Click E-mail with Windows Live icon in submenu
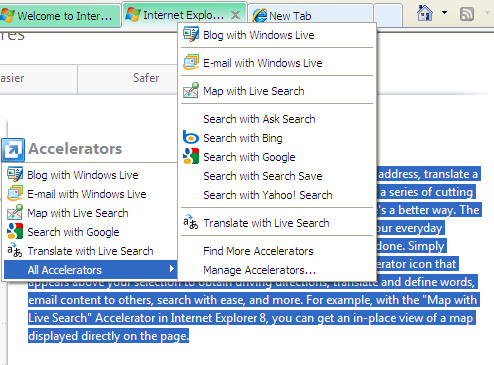The image size is (494, 365). pos(191,62)
